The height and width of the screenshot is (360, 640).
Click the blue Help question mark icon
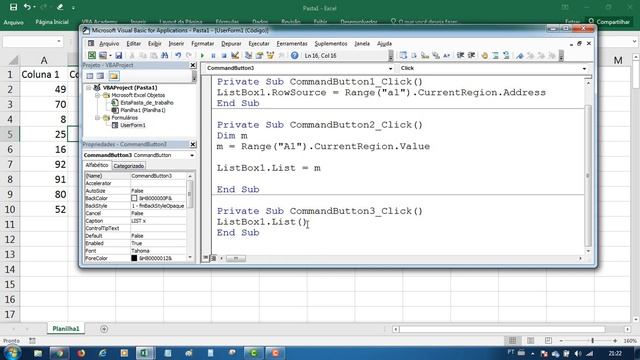click(294, 56)
